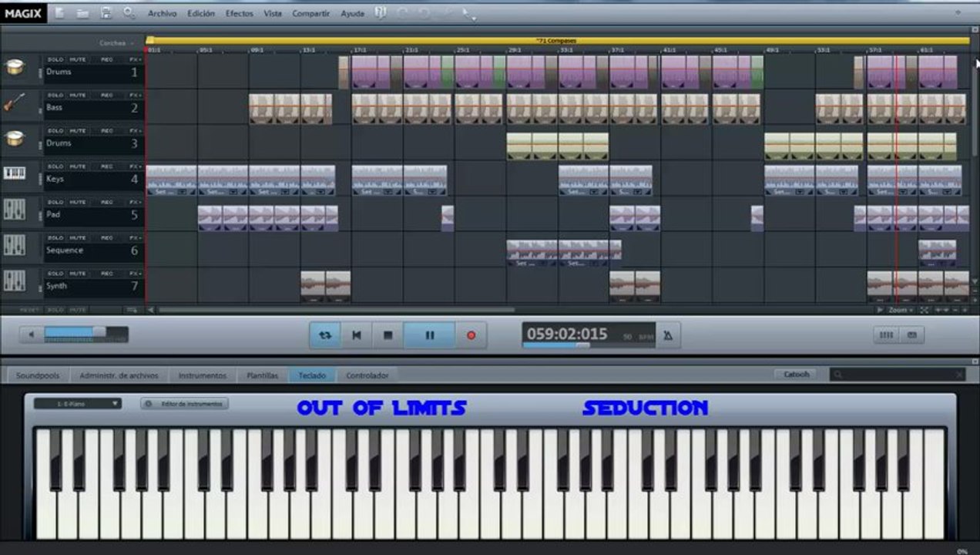The height and width of the screenshot is (555, 980).
Task: Open FX dropdown on Synth track
Action: (135, 274)
